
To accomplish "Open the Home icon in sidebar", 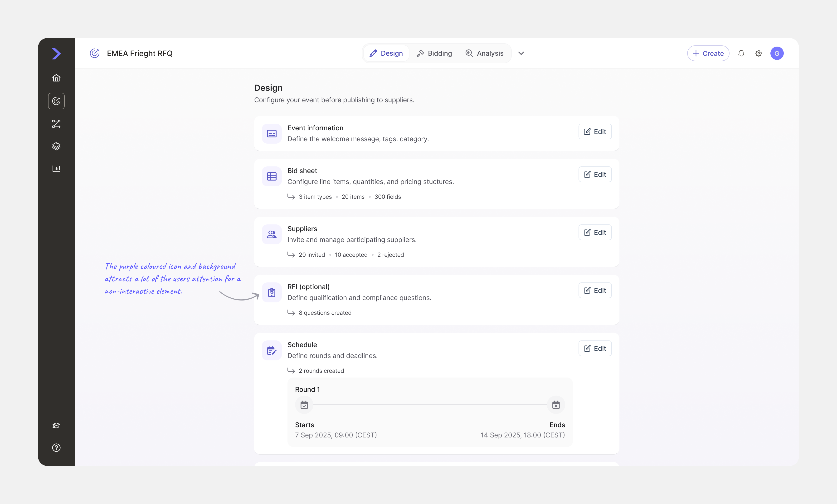I will click(56, 78).
